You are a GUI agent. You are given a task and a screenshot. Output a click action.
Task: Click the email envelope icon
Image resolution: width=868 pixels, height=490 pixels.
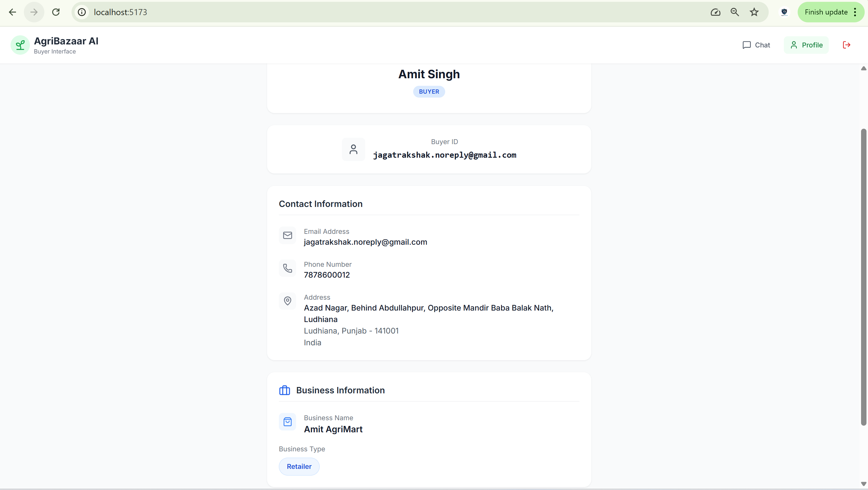pyautogui.click(x=287, y=235)
